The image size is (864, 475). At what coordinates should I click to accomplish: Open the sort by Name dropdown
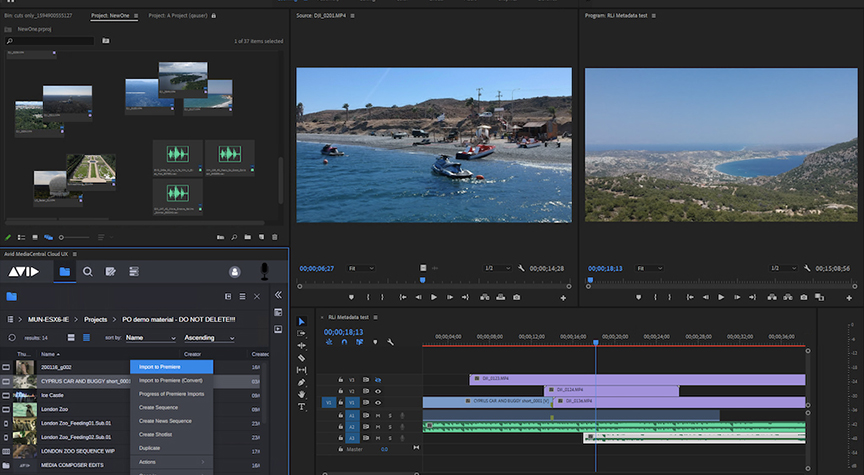click(x=150, y=338)
